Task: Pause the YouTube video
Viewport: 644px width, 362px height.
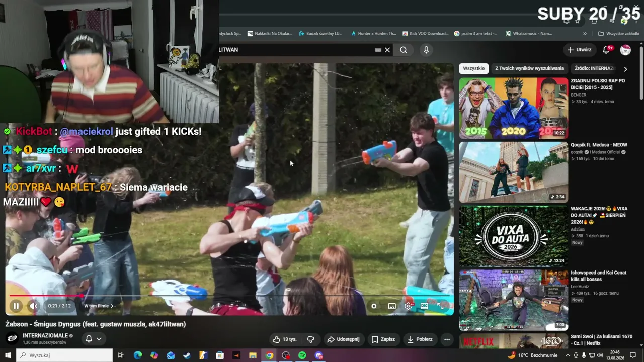Action: coord(16,306)
